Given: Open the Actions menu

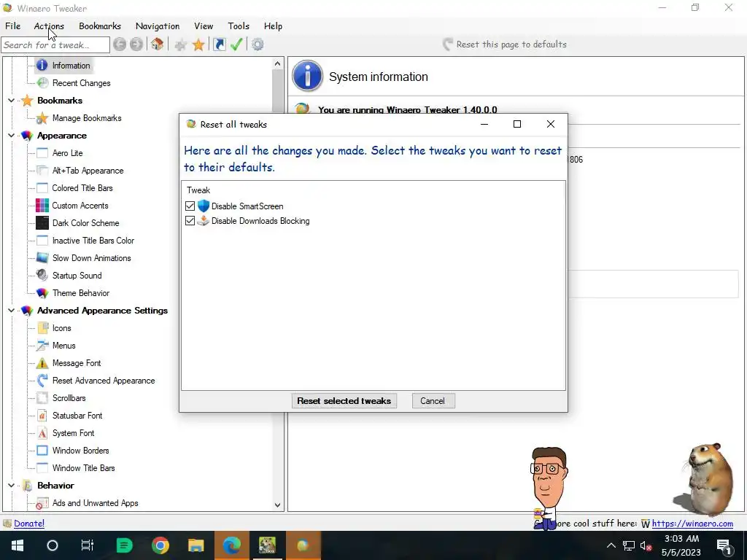Looking at the screenshot, I should coord(49,26).
